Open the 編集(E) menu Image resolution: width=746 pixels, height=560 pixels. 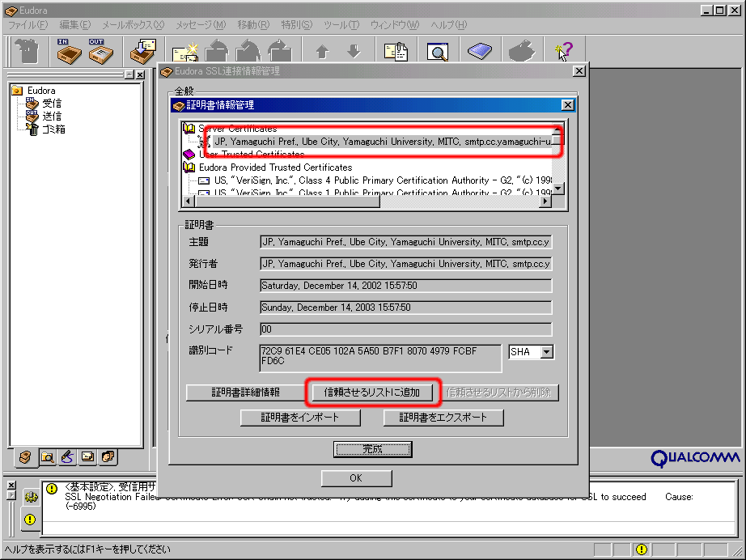tap(74, 25)
